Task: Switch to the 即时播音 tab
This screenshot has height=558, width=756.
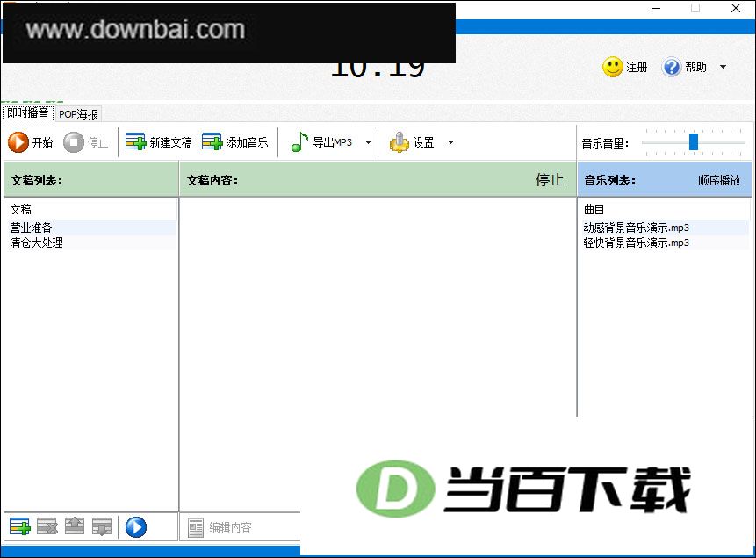Action: [x=28, y=113]
